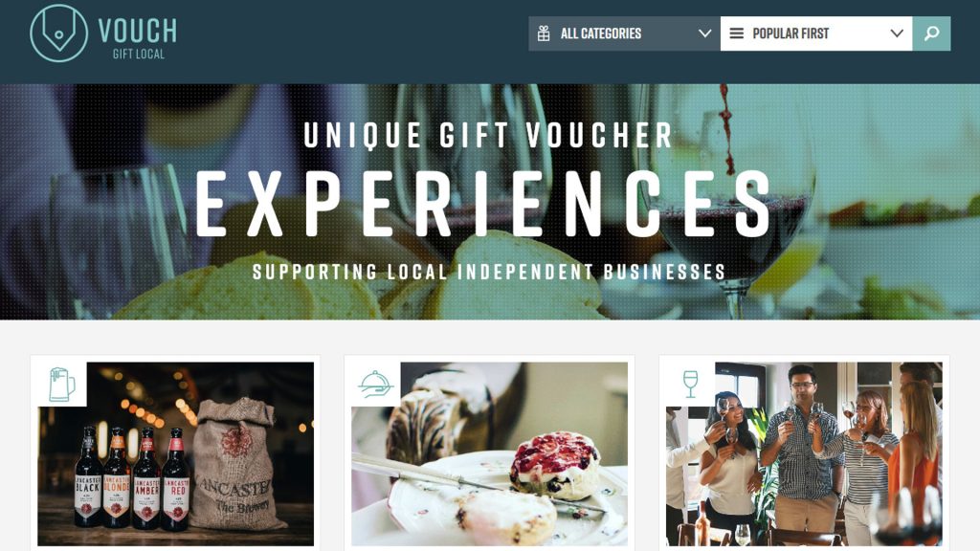Click the Supporting Local Independent Businesses tagline
The width and height of the screenshot is (980, 551).
click(489, 272)
